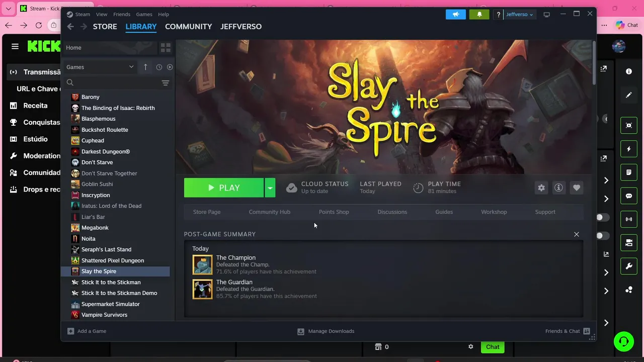
Task: Click Kick info icon in right sidebar
Action: (629, 71)
